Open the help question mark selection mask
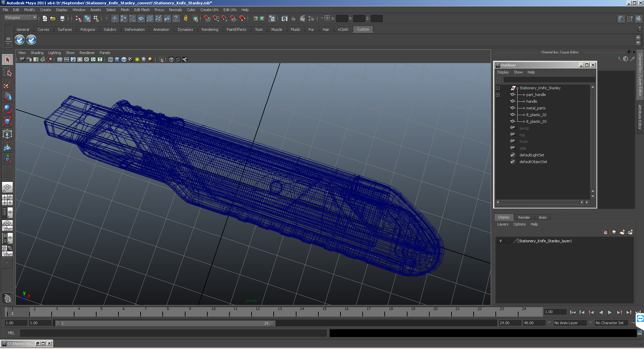Screen dimensions: 644x349 point(176,18)
